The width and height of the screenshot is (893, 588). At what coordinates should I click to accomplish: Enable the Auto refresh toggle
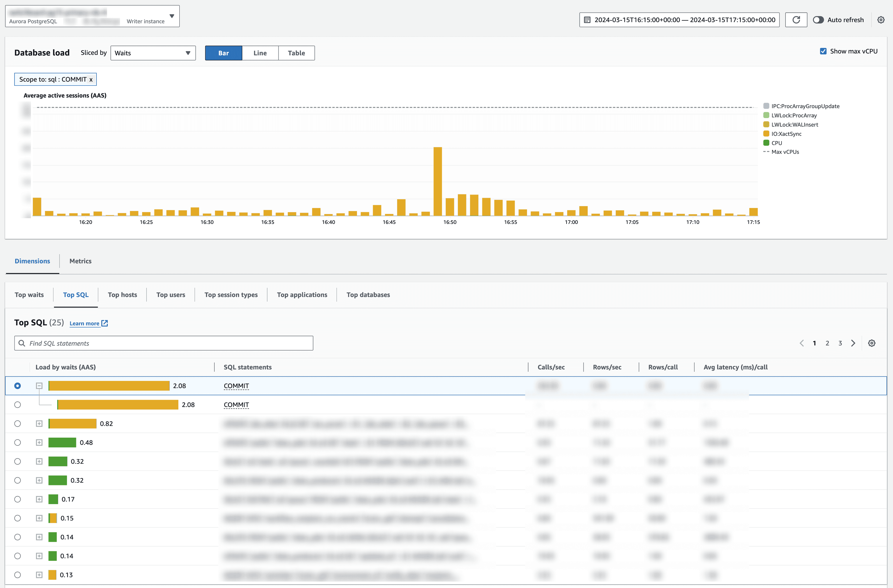[x=818, y=20]
